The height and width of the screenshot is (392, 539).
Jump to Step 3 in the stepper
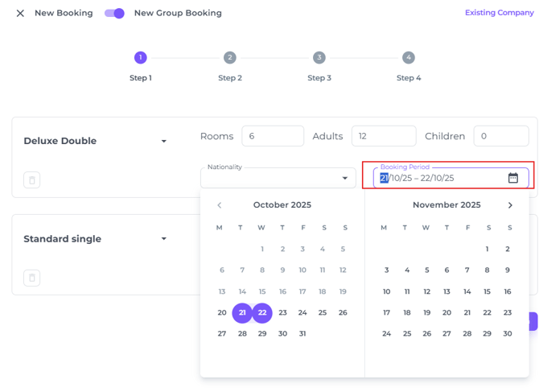319,58
